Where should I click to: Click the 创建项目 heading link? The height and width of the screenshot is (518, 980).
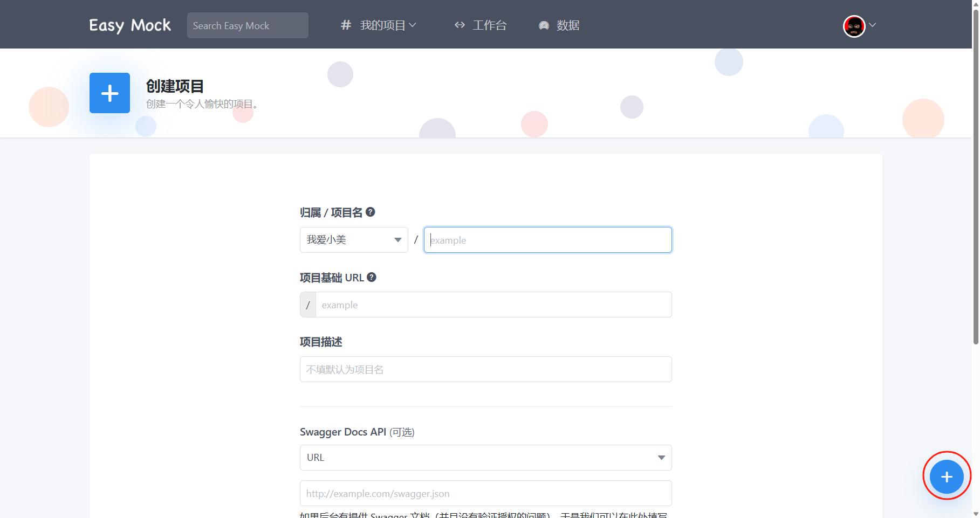point(174,86)
